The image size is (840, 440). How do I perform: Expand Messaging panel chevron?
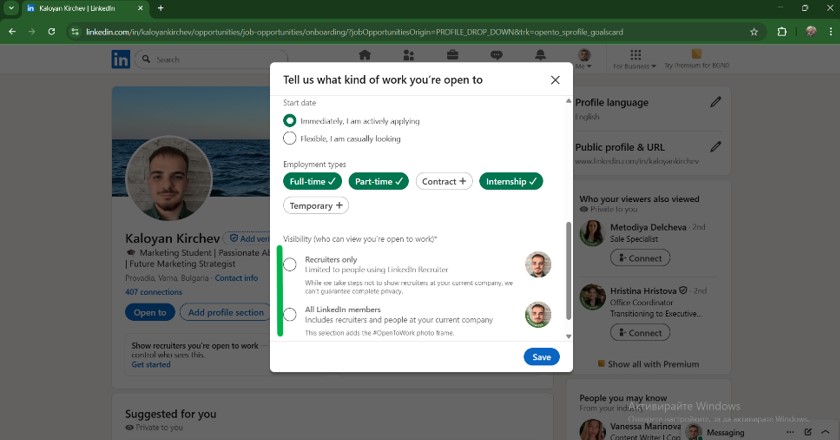coord(825,432)
